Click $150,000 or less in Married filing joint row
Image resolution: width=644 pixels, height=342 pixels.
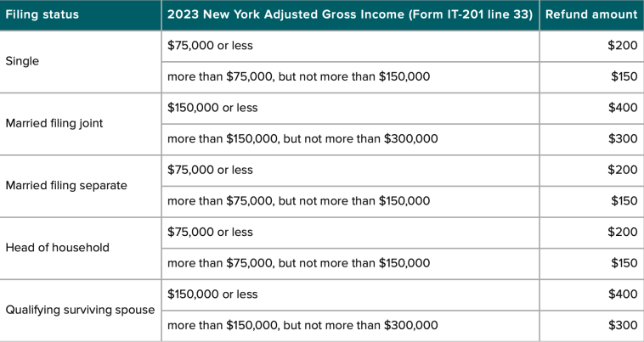pyautogui.click(x=213, y=108)
